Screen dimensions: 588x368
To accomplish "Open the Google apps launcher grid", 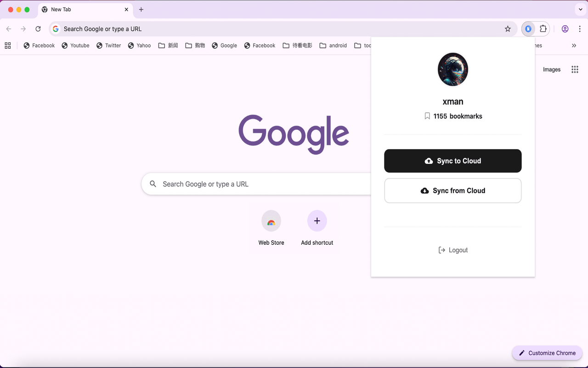I will click(575, 69).
